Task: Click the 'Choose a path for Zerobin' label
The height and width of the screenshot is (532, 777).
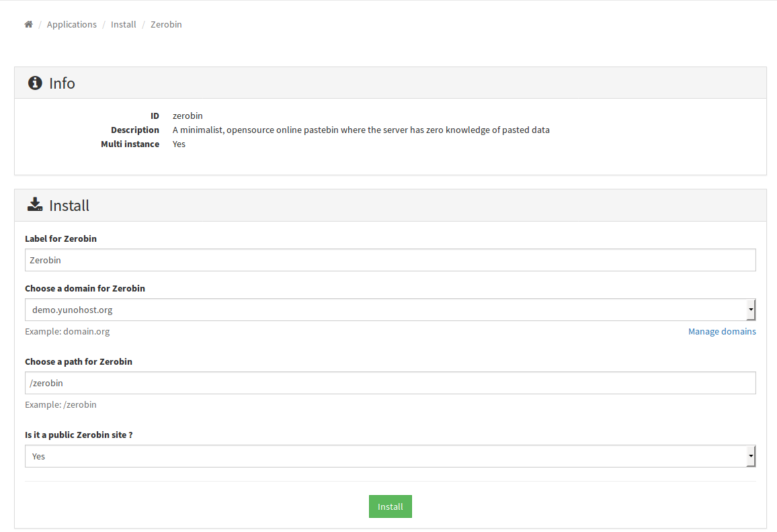Action: (78, 361)
